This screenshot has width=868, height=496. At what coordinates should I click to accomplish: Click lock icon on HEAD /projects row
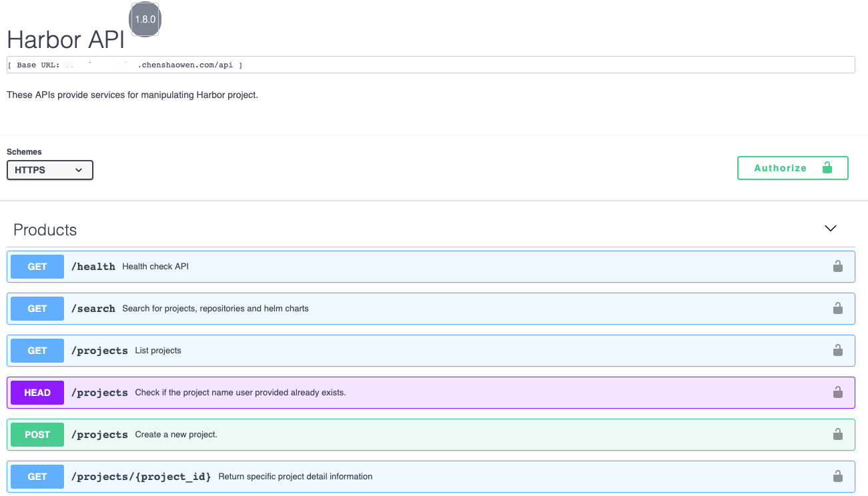click(x=837, y=393)
